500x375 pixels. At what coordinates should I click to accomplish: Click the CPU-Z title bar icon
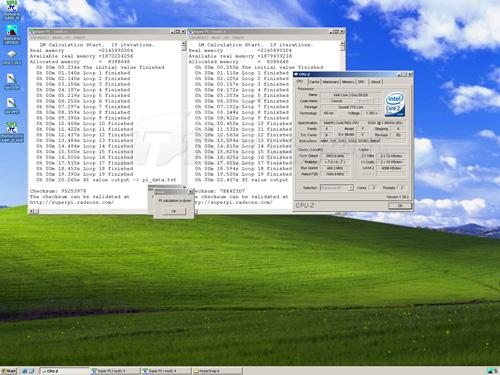click(x=296, y=74)
